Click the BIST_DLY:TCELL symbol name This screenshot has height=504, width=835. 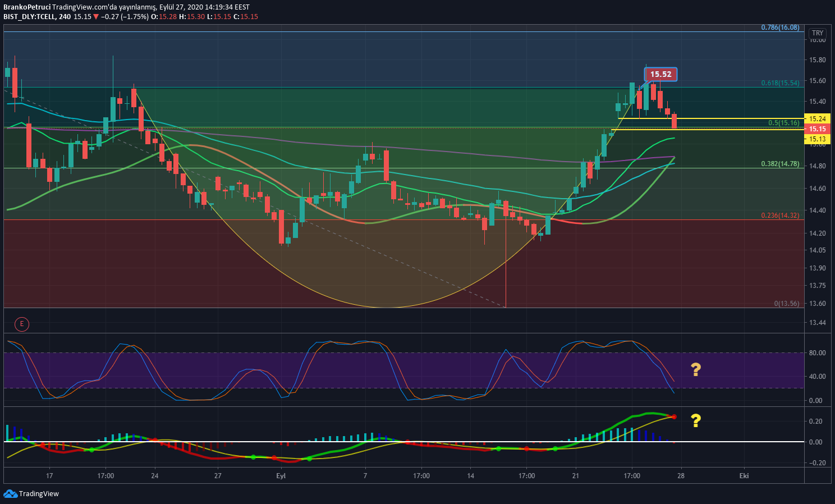pos(29,17)
